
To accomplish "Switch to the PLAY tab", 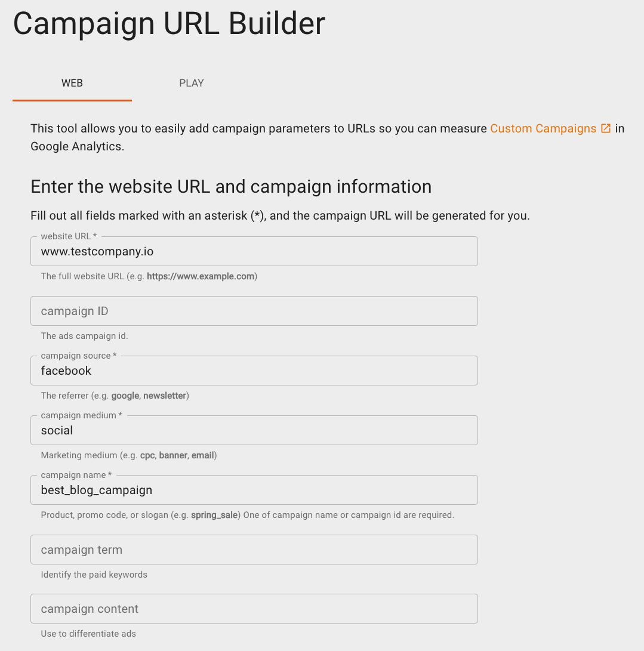I will coord(192,83).
